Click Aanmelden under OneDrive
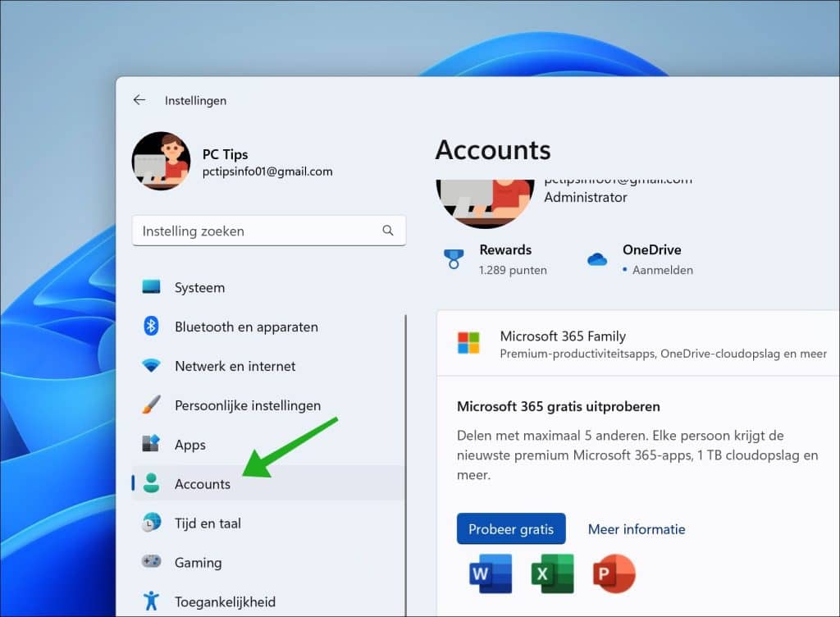 coord(663,270)
